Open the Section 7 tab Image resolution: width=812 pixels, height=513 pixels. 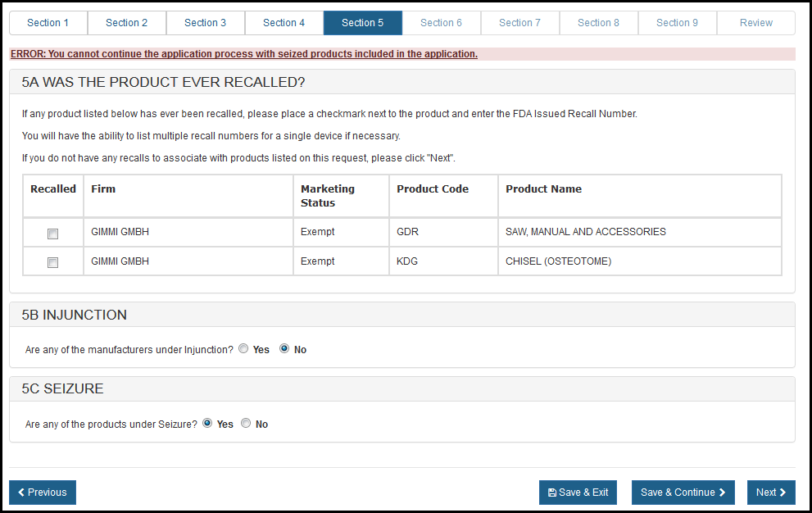click(x=520, y=23)
